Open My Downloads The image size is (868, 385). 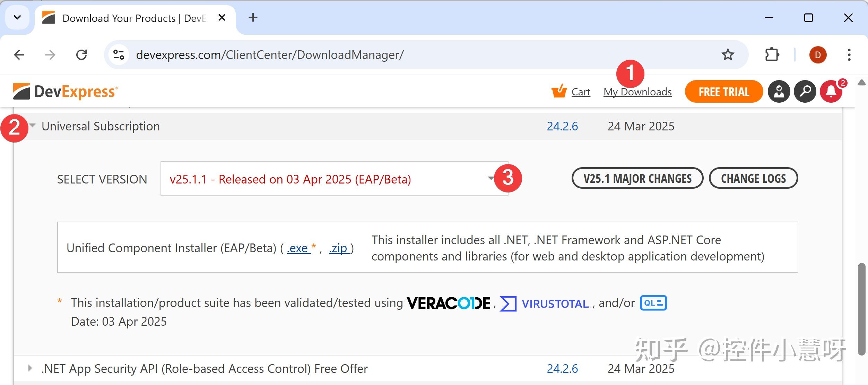coord(637,92)
